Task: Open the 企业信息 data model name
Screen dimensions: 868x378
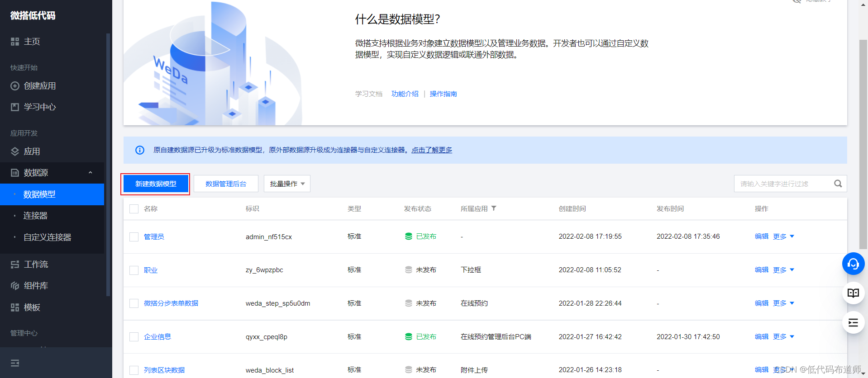Action: [157, 337]
